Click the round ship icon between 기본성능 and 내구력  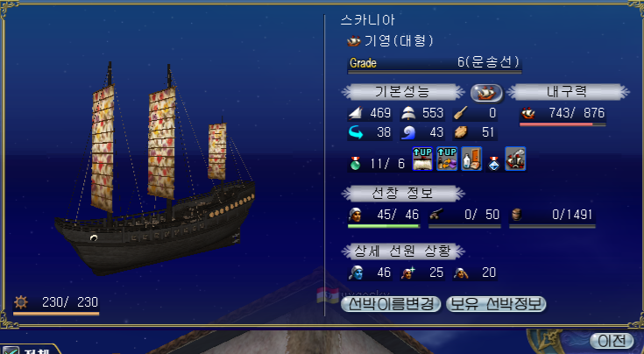(x=486, y=93)
